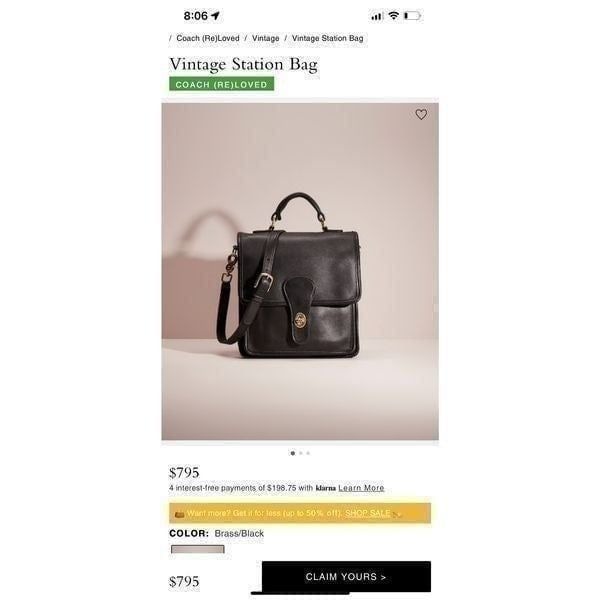The width and height of the screenshot is (600, 600).
Task: Tap the heart wishlist icon
Action: [x=421, y=114]
